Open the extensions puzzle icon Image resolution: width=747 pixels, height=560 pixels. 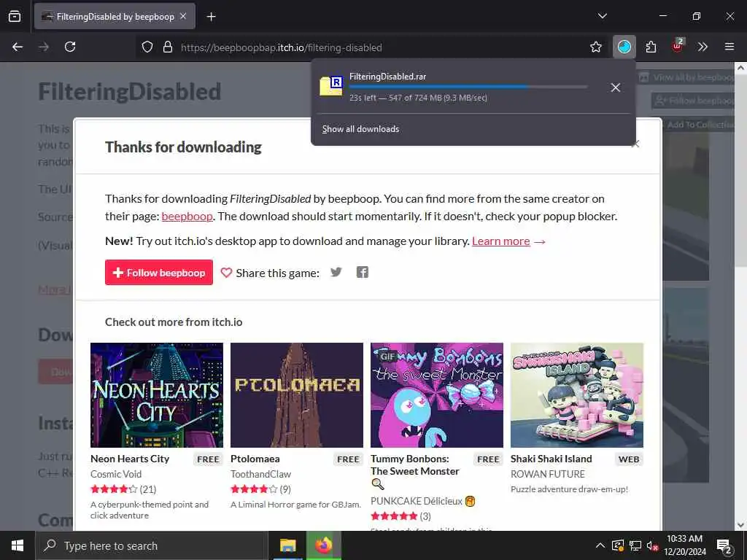[x=651, y=47]
